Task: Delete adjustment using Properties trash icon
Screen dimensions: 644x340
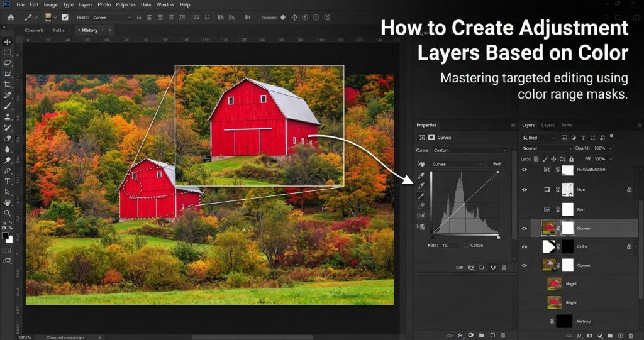Action: 504,268
